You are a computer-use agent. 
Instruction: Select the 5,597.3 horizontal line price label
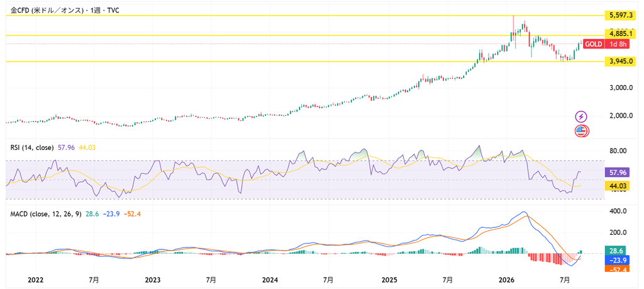(x=619, y=16)
